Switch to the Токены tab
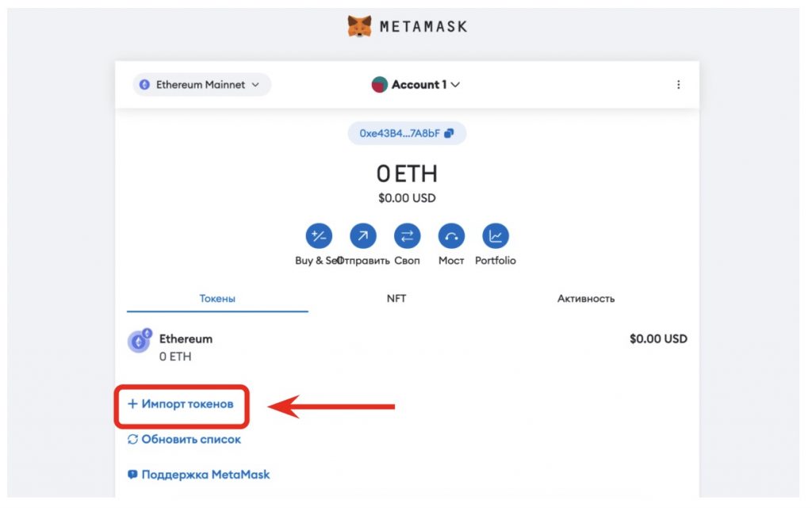The height and width of the screenshot is (508, 812). point(217,299)
